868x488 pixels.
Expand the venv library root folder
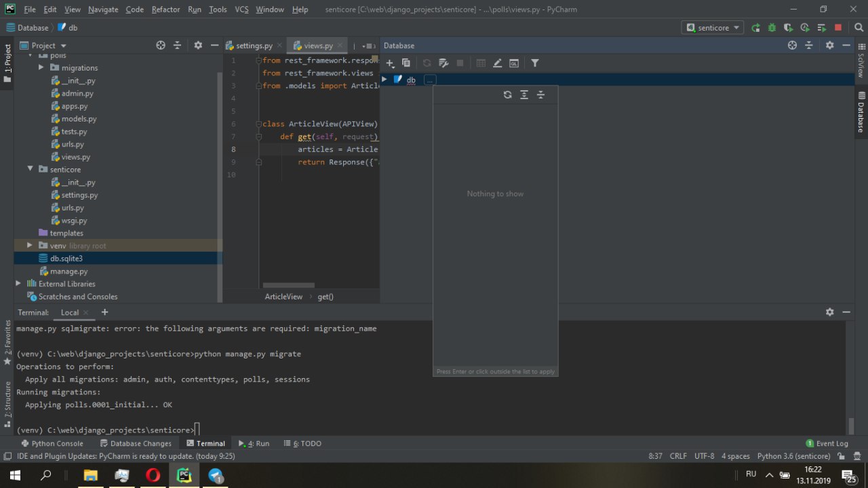[30, 246]
